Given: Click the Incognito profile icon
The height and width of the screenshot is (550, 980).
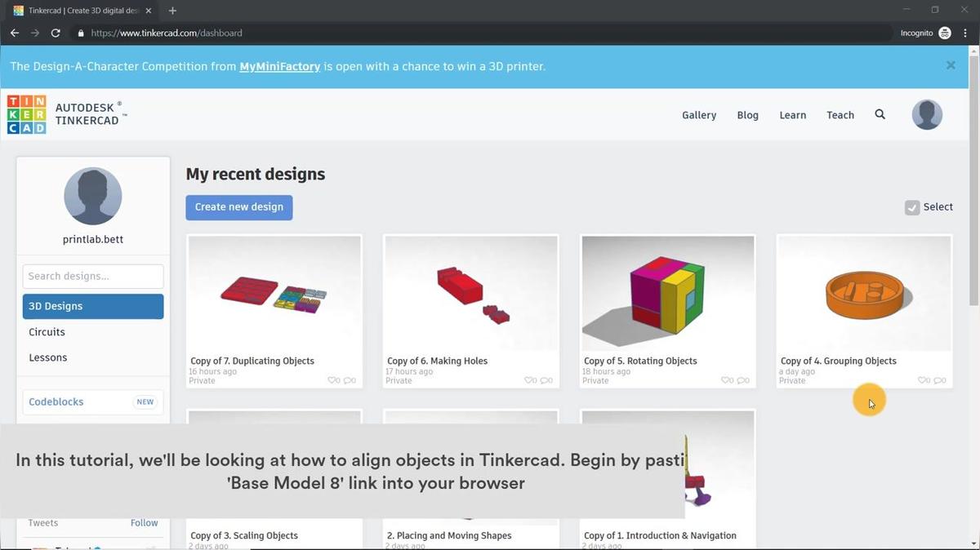Looking at the screenshot, I should pyautogui.click(x=945, y=33).
